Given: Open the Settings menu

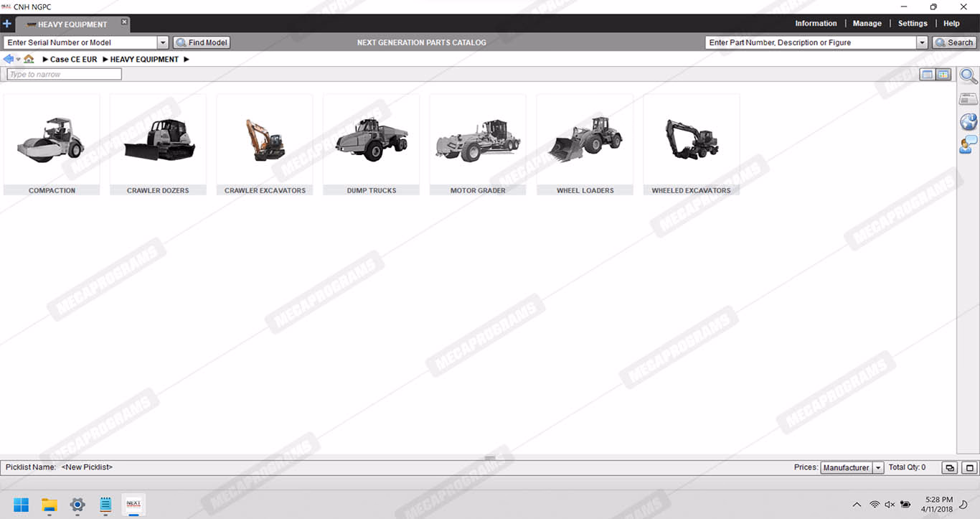Looking at the screenshot, I should pos(913,24).
